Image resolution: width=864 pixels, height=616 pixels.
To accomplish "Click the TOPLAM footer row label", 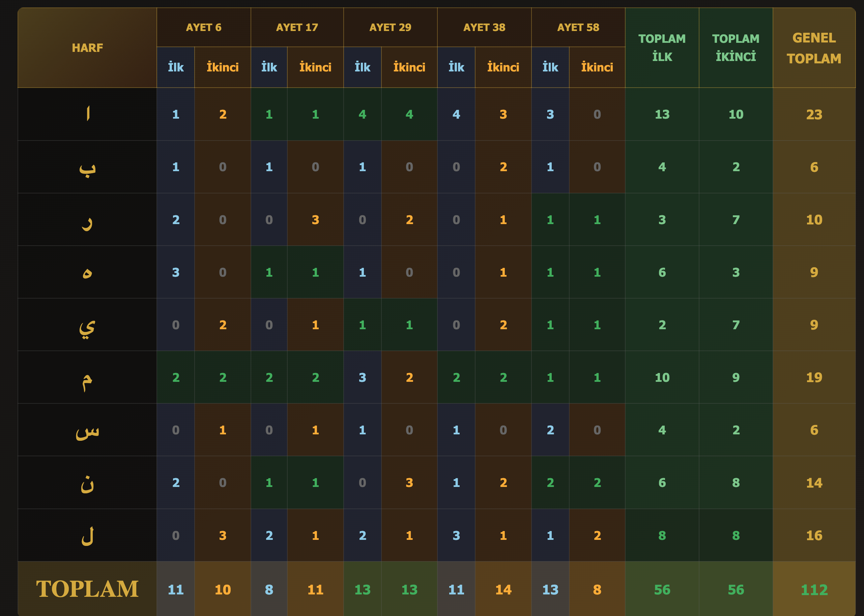I will [x=87, y=589].
